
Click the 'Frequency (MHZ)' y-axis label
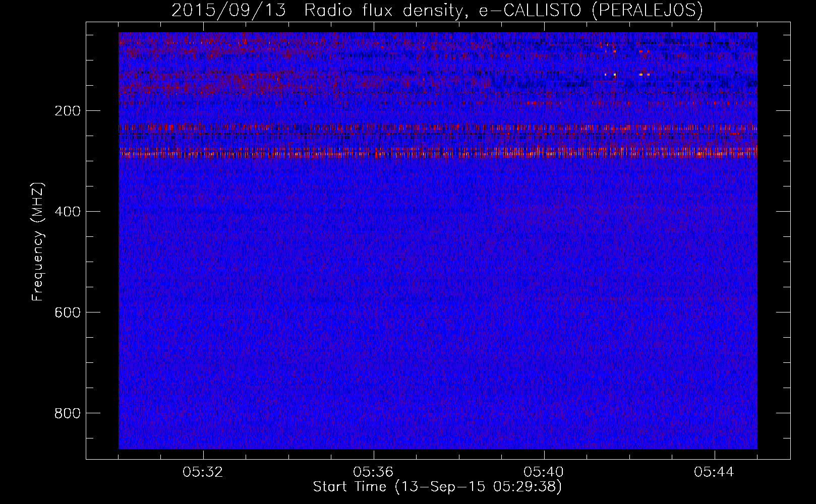38,242
